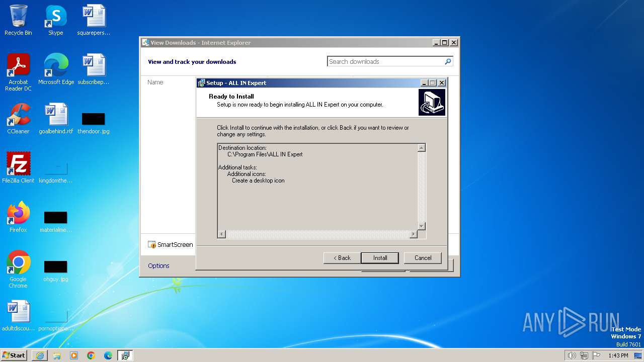Open the Options link in View Downloads

[x=158, y=265]
